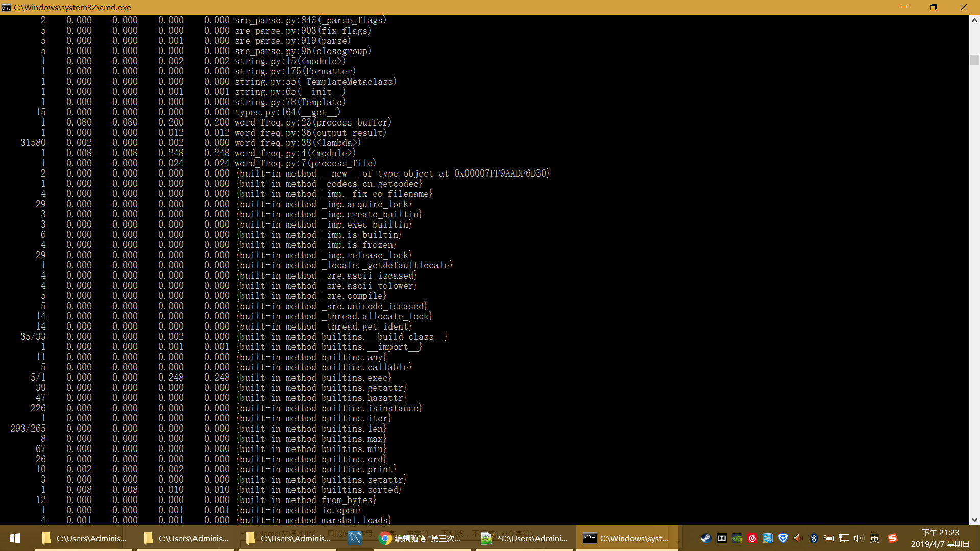This screenshot has height=551, width=980.
Task: Open the Windows Start menu
Action: point(15,538)
